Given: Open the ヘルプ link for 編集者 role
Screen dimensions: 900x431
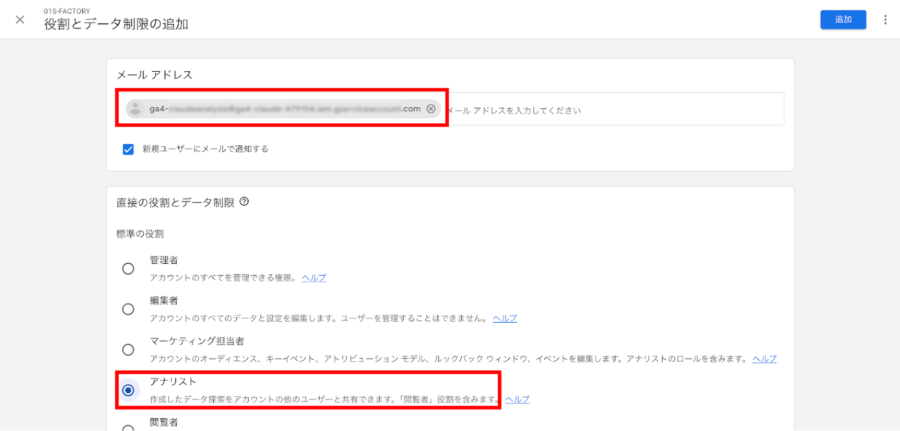Looking at the screenshot, I should point(505,318).
